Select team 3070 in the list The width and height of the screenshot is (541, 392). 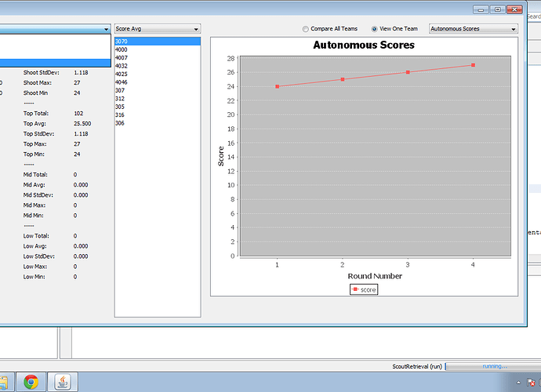[158, 42]
